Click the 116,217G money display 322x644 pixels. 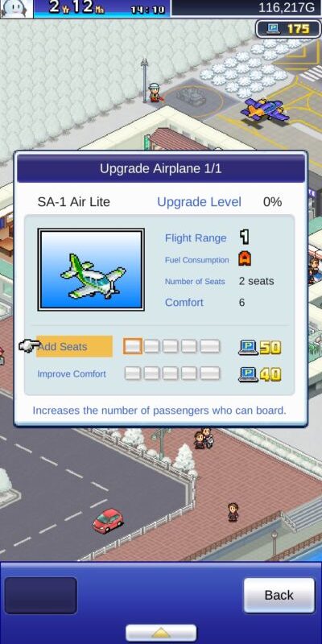click(288, 7)
